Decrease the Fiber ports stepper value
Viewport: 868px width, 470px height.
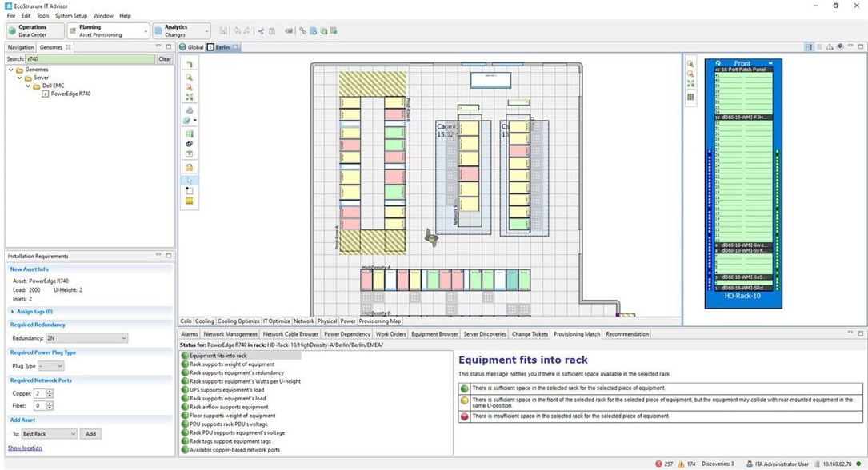50,408
